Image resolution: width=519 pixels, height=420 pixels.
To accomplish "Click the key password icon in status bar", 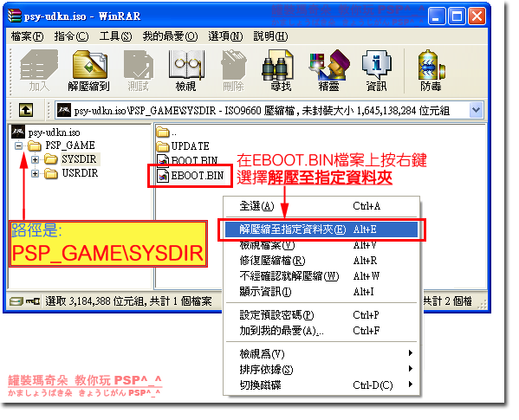I will click(x=33, y=301).
